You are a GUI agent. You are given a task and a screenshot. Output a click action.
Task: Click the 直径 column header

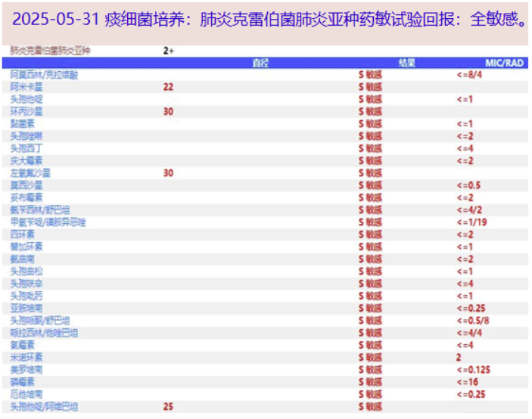click(x=260, y=64)
